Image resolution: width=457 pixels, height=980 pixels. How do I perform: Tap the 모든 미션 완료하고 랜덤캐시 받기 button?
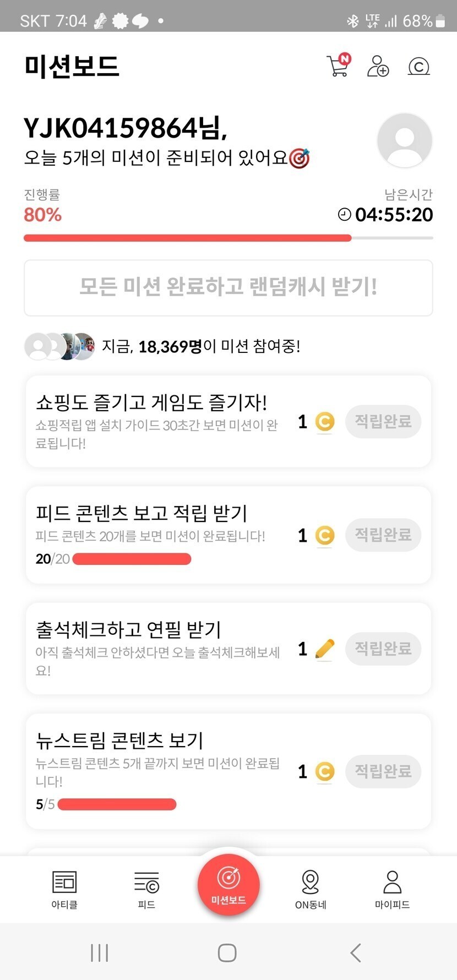click(x=228, y=288)
